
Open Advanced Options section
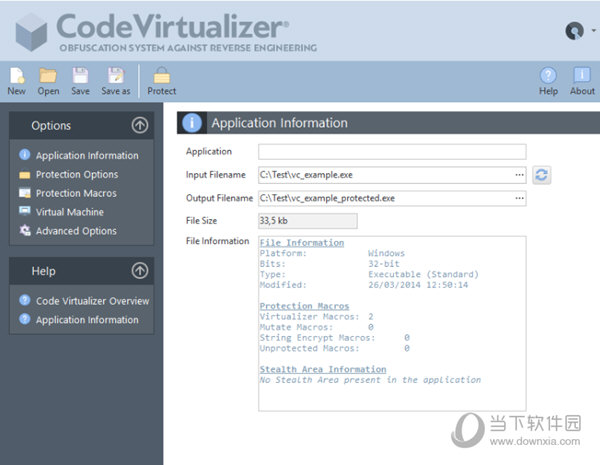(x=76, y=231)
